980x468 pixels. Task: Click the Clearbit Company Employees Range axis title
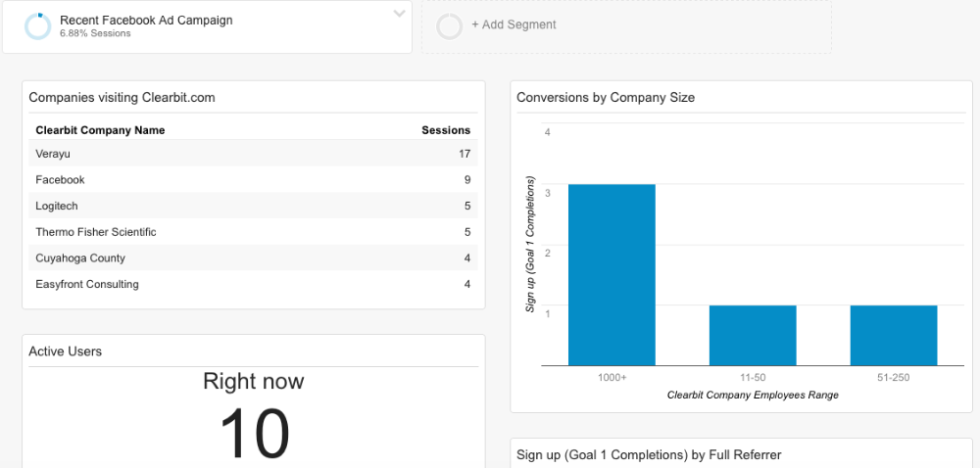(x=753, y=395)
